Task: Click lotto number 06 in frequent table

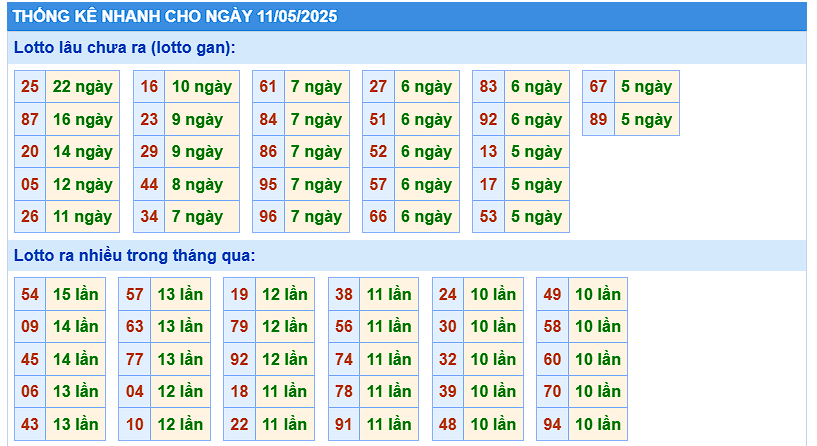Action: (x=30, y=392)
